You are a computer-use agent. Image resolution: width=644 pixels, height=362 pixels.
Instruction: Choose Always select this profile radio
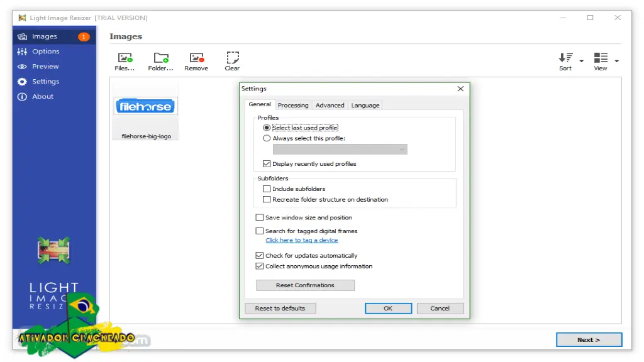[267, 138]
